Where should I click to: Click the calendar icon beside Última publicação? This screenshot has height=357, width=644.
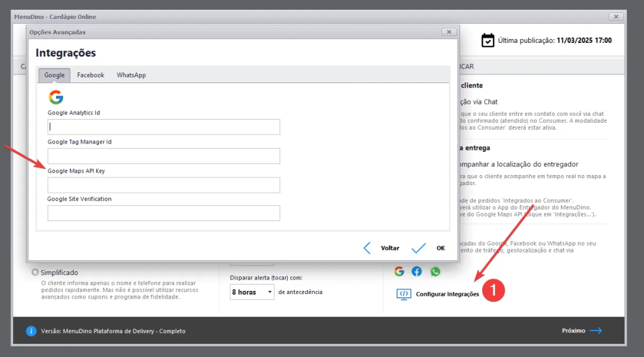pyautogui.click(x=488, y=40)
